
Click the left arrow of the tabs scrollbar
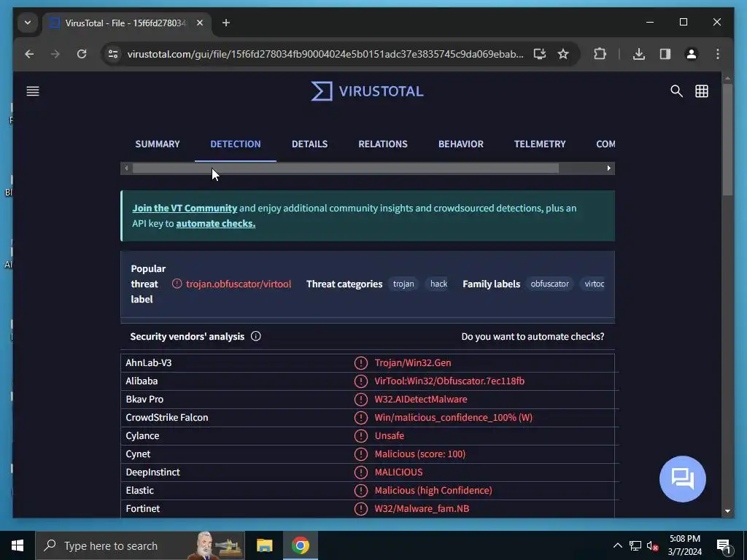point(125,168)
